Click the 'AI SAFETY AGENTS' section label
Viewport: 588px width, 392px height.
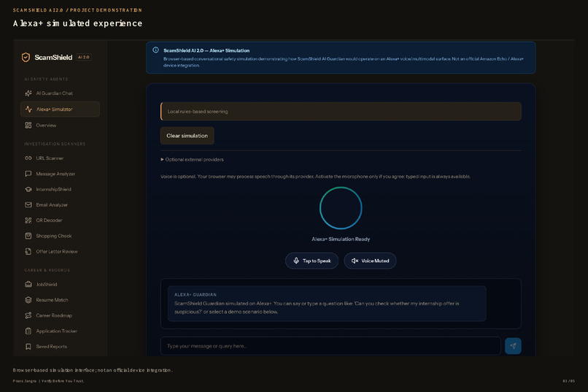click(x=46, y=79)
